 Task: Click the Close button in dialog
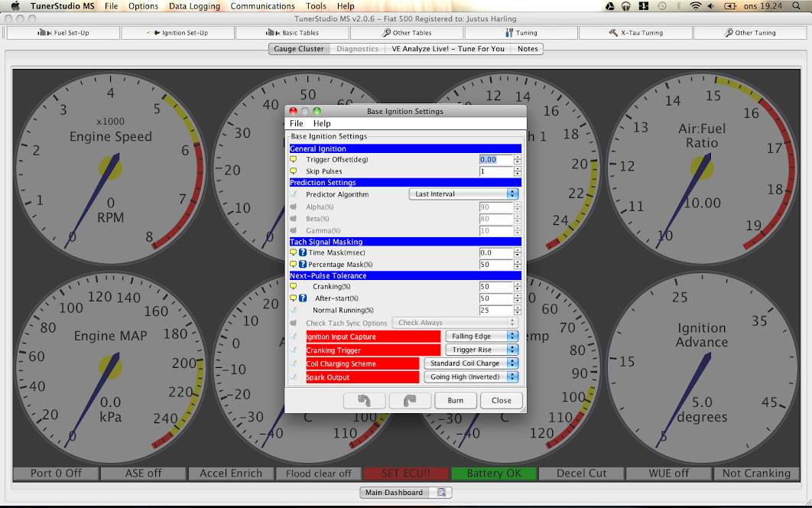[502, 401]
